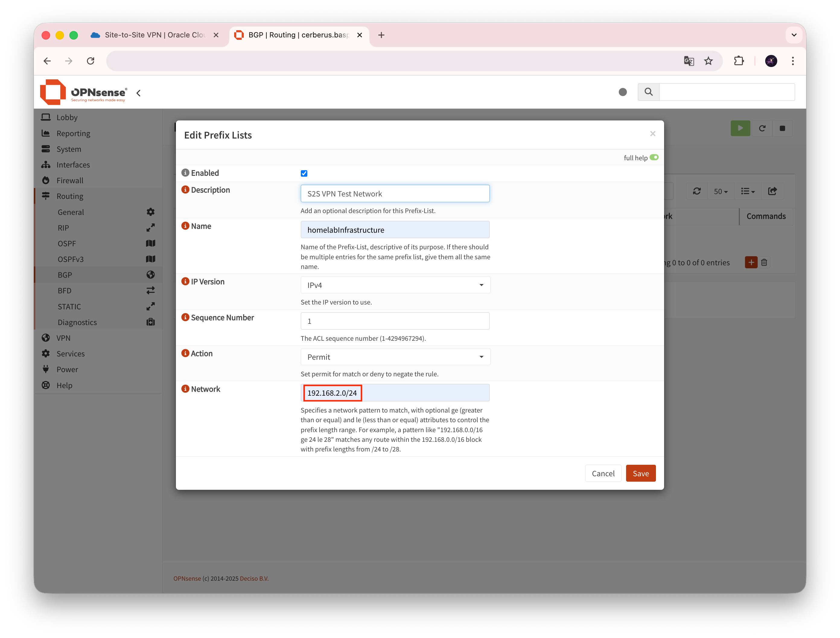Open a new browser tab
The image size is (840, 638).
[x=381, y=35]
